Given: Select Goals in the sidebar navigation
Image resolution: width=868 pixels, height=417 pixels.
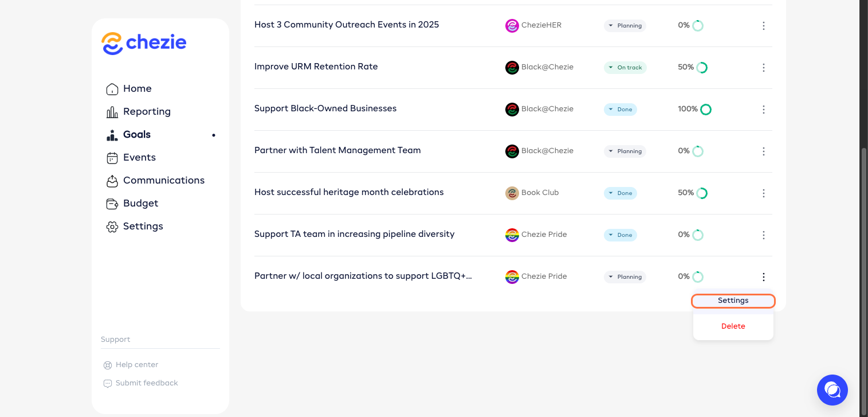Looking at the screenshot, I should (136, 135).
